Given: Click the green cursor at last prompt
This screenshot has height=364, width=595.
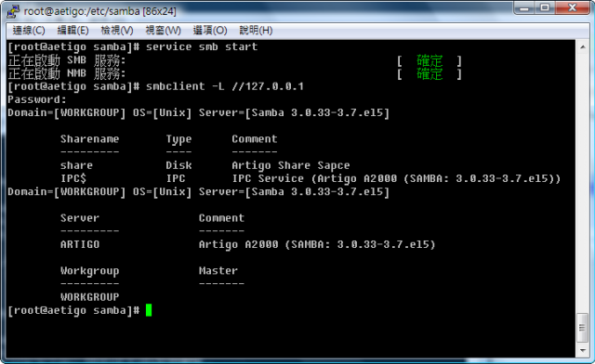Looking at the screenshot, I should [x=149, y=310].
